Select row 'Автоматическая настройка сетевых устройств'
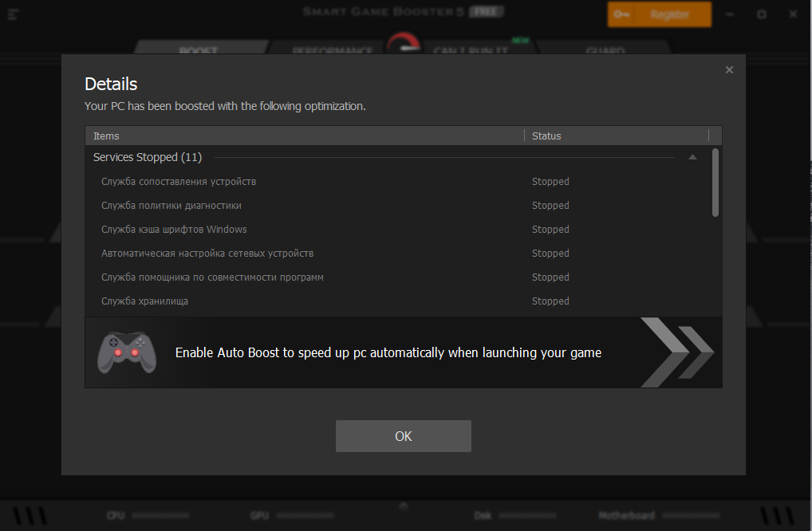Image resolution: width=812 pixels, height=531 pixels. [399, 253]
